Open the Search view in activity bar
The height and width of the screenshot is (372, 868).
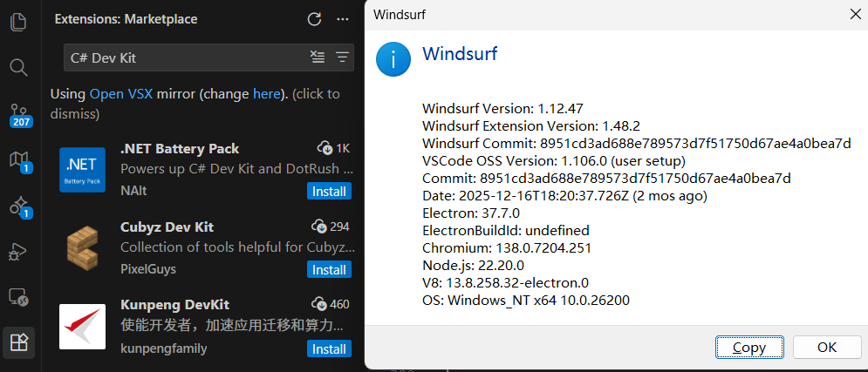(x=18, y=67)
